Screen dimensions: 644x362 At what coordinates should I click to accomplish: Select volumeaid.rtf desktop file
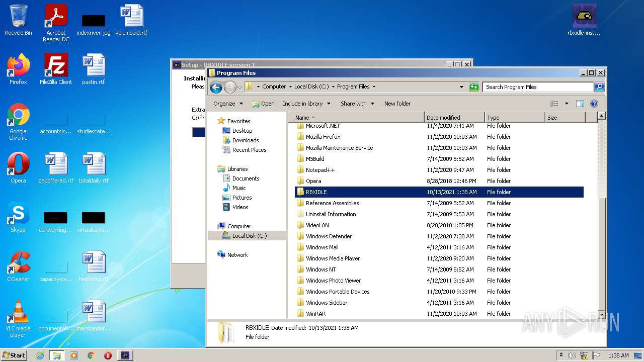click(131, 20)
